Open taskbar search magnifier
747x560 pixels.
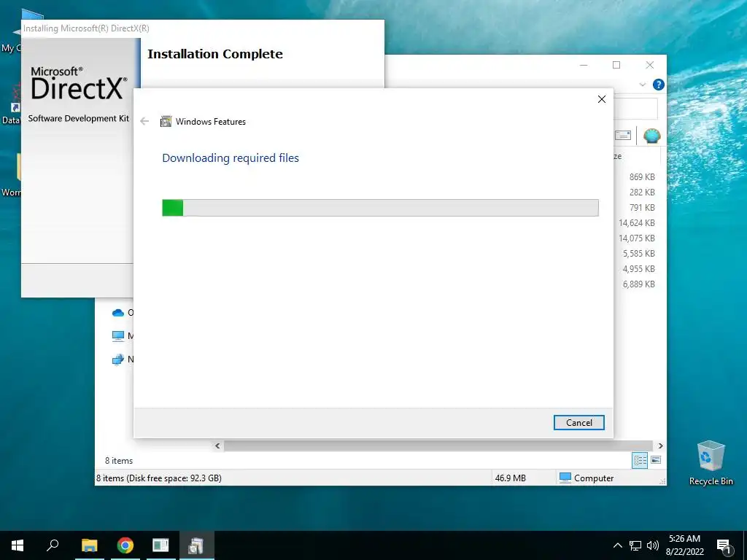(53, 545)
